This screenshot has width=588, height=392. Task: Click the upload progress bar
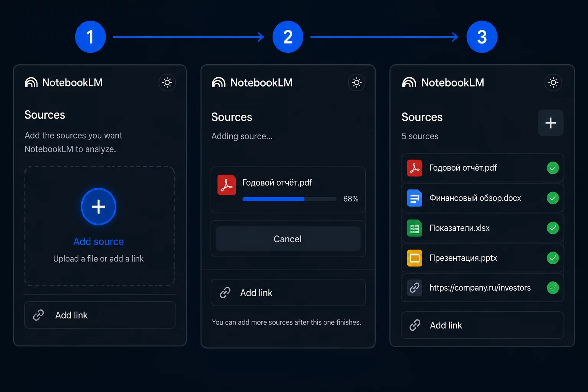tap(289, 199)
